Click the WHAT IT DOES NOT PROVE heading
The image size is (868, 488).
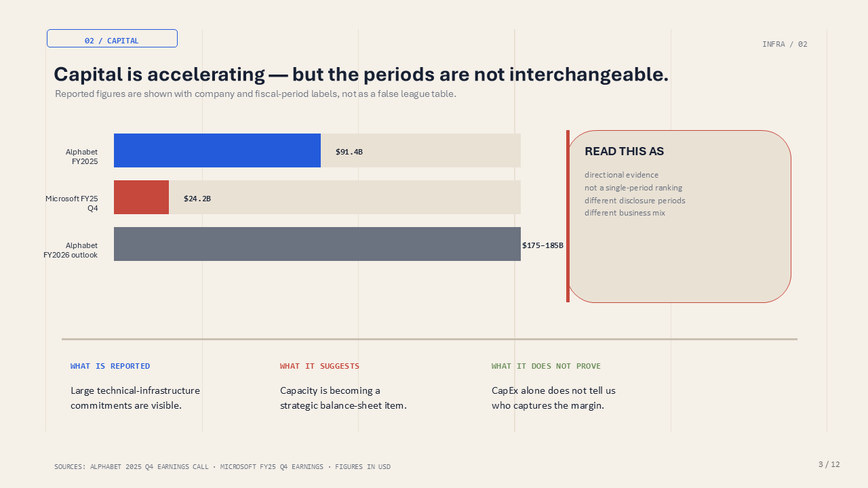tap(547, 366)
